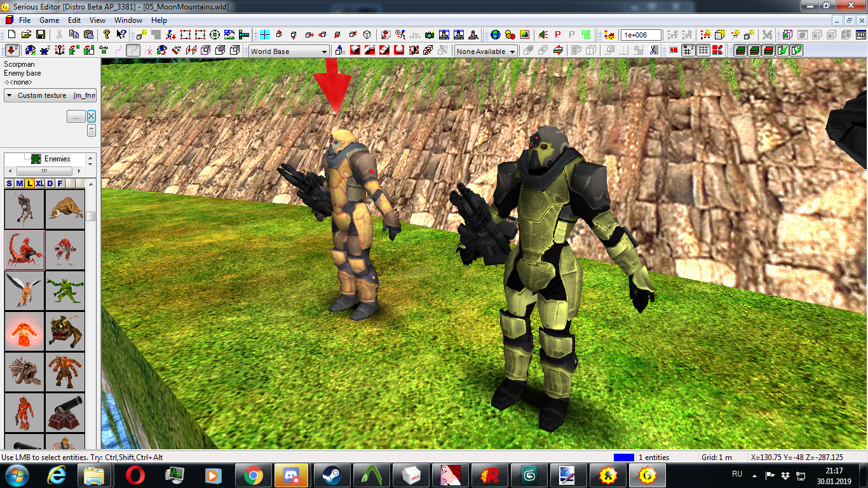Open help question mark icon
The width and height of the screenshot is (868, 488).
pos(107,34)
